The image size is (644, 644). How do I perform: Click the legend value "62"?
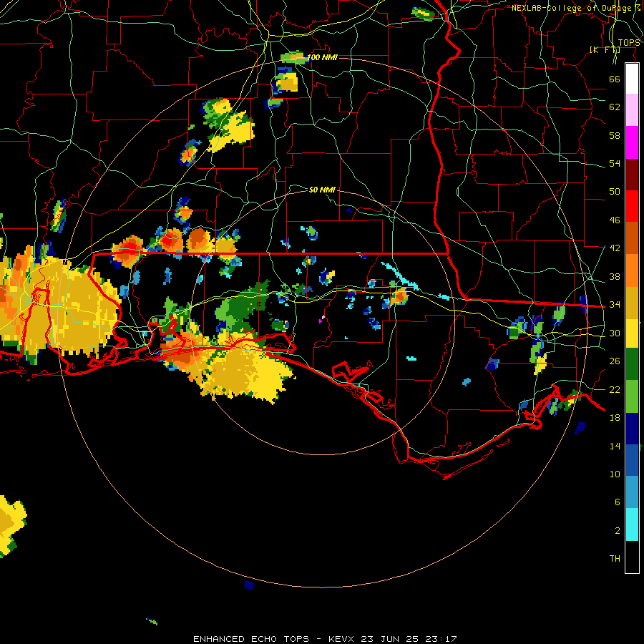[615, 107]
